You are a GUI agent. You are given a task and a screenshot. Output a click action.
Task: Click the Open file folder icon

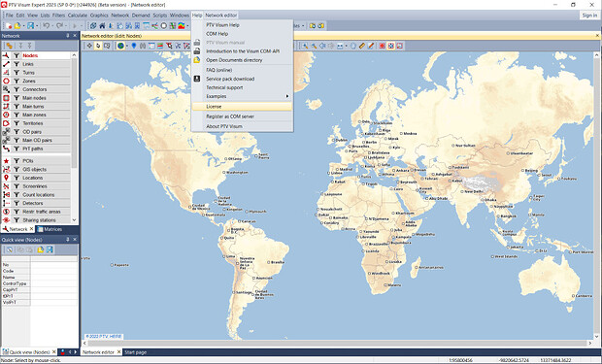pyautogui.click(x=17, y=26)
